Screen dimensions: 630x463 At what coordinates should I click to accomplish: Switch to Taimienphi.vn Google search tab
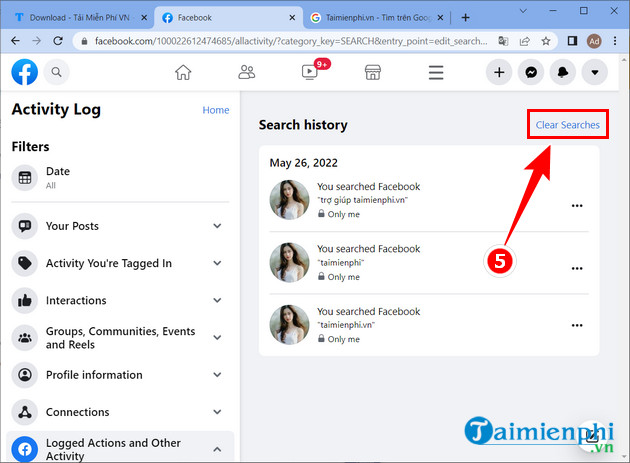378,18
